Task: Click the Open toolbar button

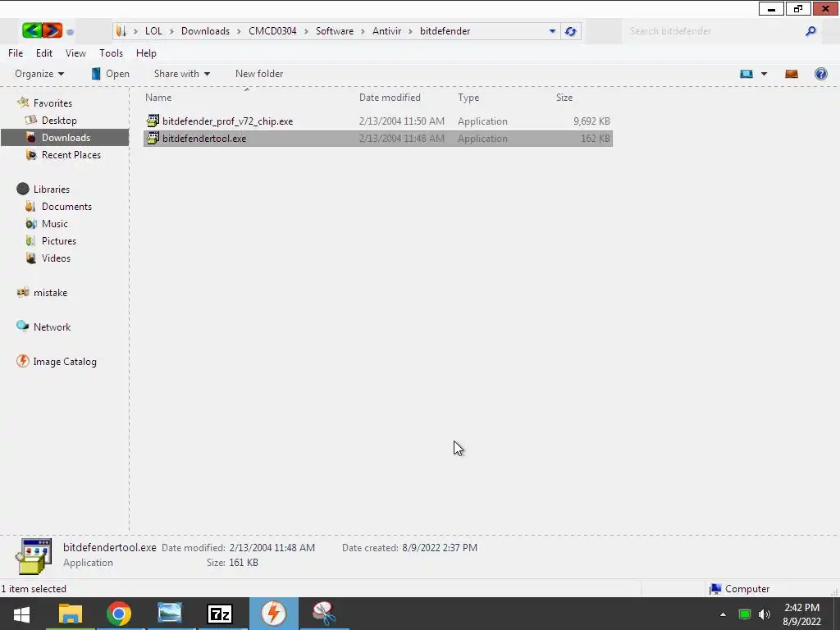Action: 111,74
